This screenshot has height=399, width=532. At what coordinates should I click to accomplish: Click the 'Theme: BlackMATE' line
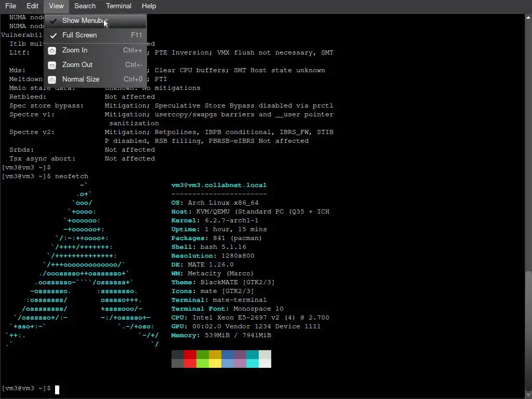coord(223,282)
